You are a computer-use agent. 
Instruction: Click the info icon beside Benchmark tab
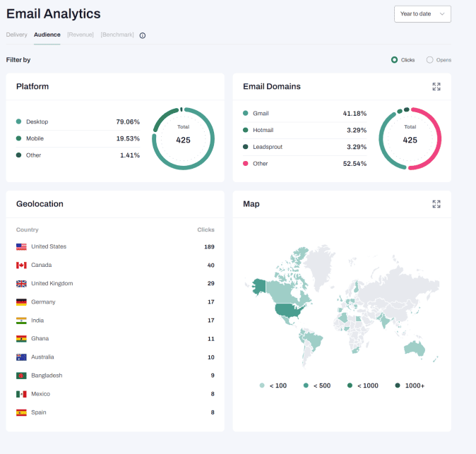[143, 35]
